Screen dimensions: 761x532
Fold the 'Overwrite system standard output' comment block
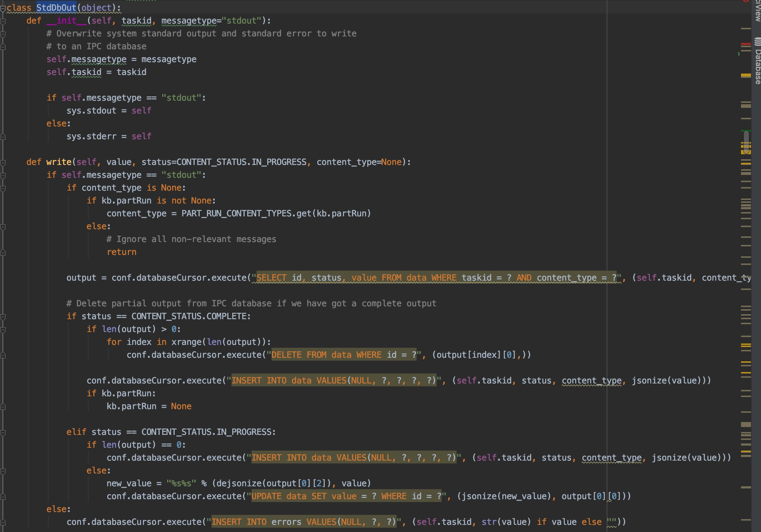pos(3,34)
